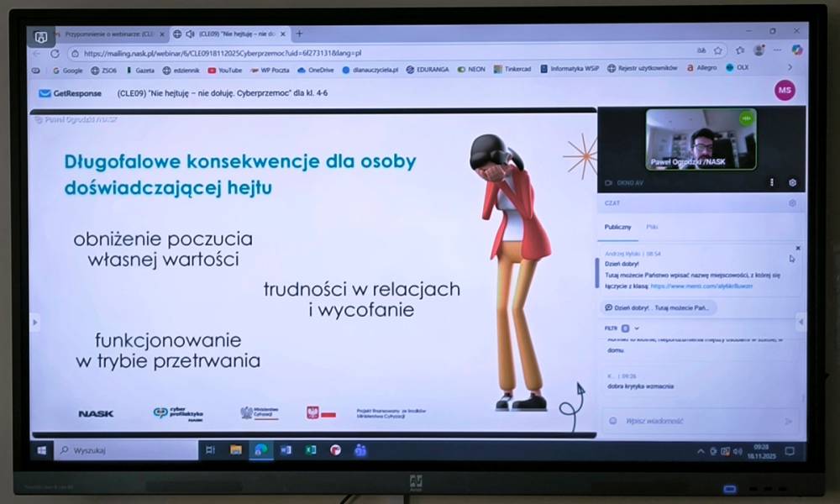Click the three-dot menu in AV window
This screenshot has height=504, width=840.
(771, 182)
